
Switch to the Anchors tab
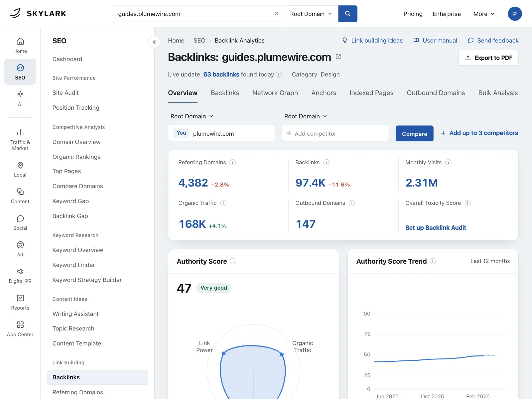pos(324,93)
